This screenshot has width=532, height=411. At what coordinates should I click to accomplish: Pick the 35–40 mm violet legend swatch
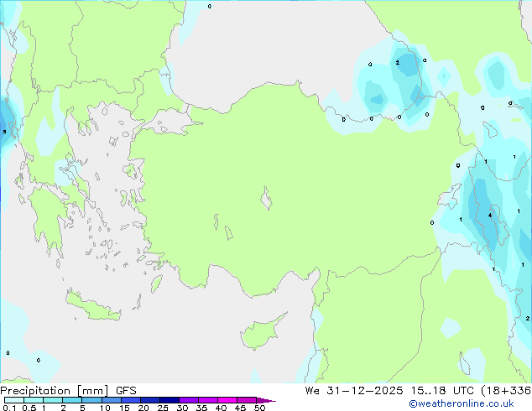click(x=208, y=400)
